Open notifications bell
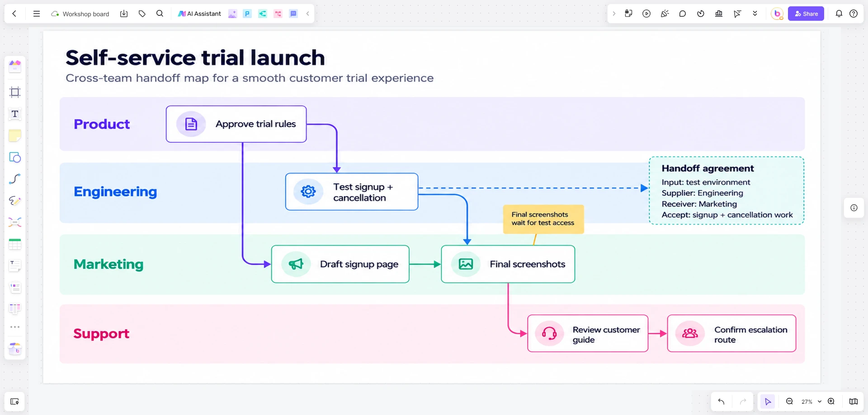868x415 pixels. (x=839, y=14)
